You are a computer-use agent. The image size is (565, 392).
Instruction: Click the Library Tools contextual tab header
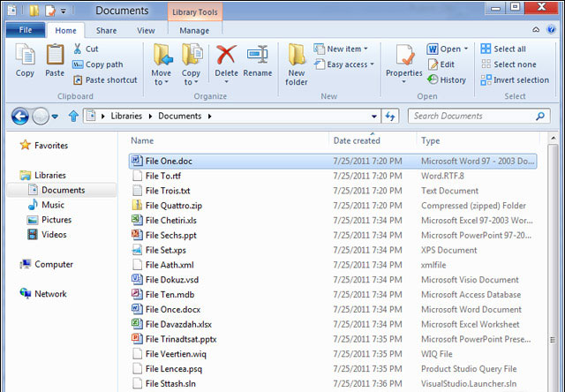tap(195, 11)
